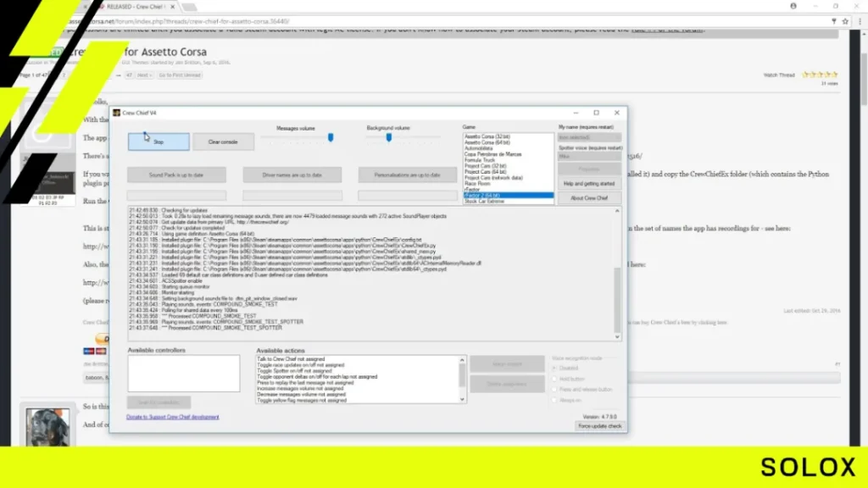
Task: Select the Disabled voice recognition radio
Action: (x=554, y=368)
